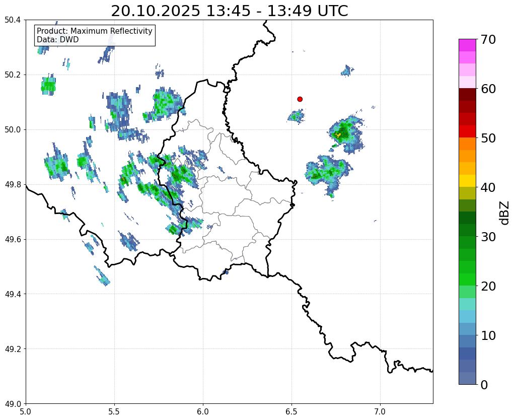Click the colorbar tick label '30'
Viewport: 515px width, 420px height.
[488, 237]
